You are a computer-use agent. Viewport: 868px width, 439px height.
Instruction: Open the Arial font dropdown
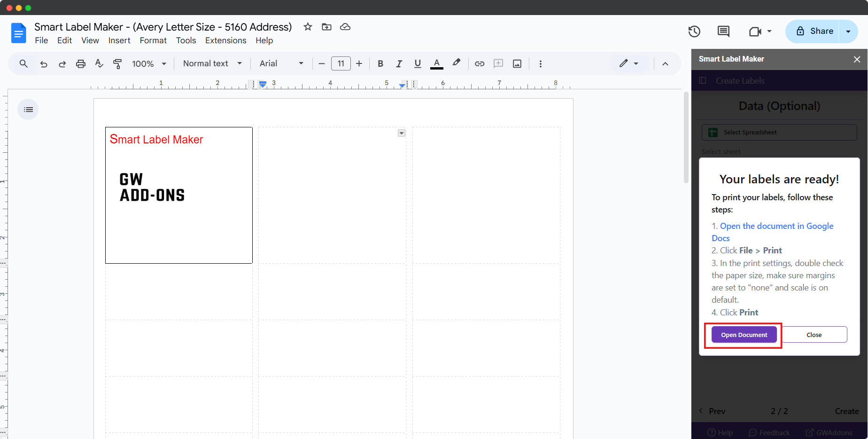coord(281,63)
